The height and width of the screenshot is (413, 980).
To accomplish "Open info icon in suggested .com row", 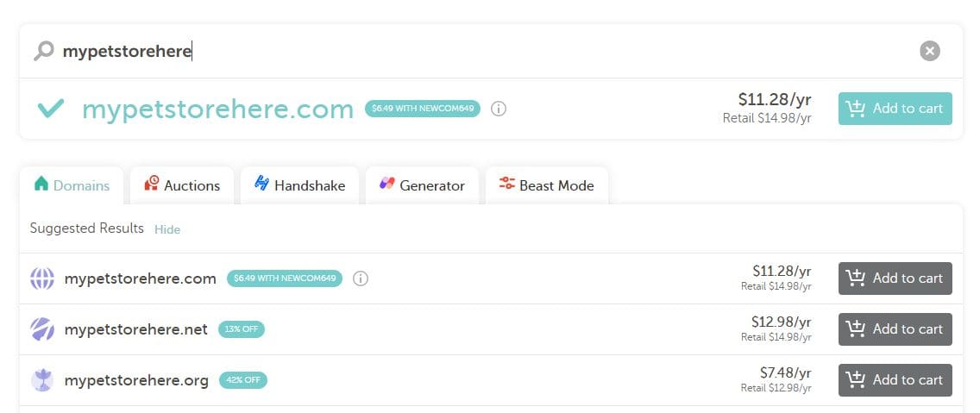I will (x=360, y=278).
